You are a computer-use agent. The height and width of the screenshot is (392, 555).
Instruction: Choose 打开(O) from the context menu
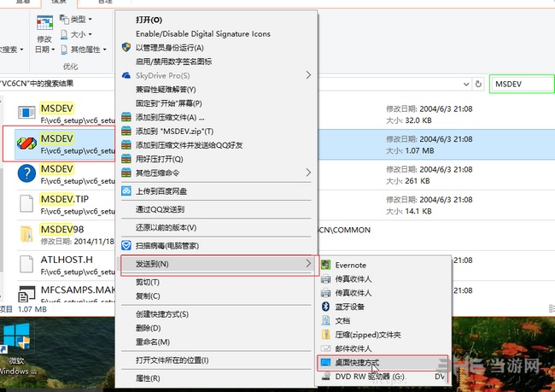coord(149,20)
